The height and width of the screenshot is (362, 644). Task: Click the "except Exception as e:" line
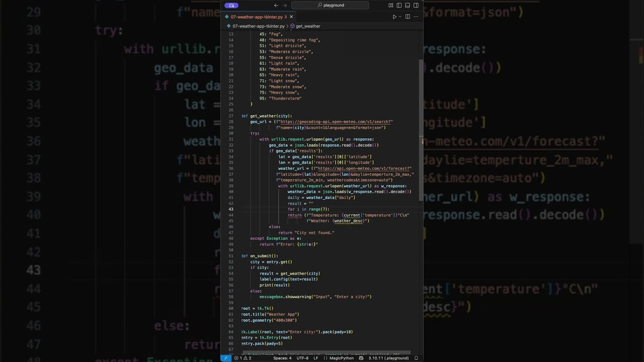coord(276,238)
